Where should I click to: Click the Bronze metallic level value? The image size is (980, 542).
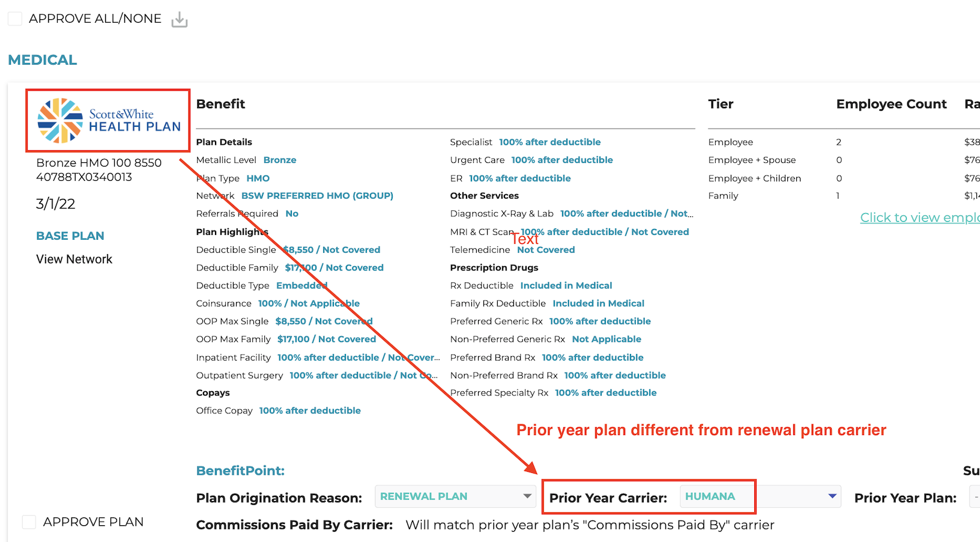280,160
